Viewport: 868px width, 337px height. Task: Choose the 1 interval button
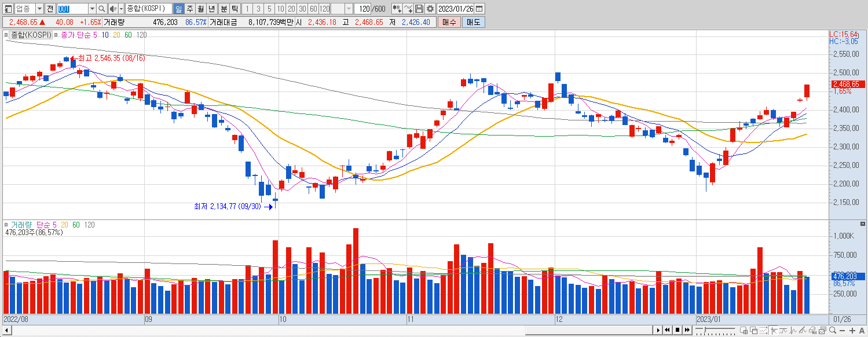[x=247, y=9]
